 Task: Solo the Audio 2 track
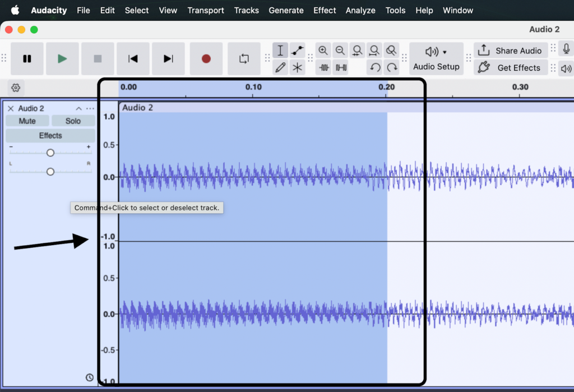[x=73, y=121]
